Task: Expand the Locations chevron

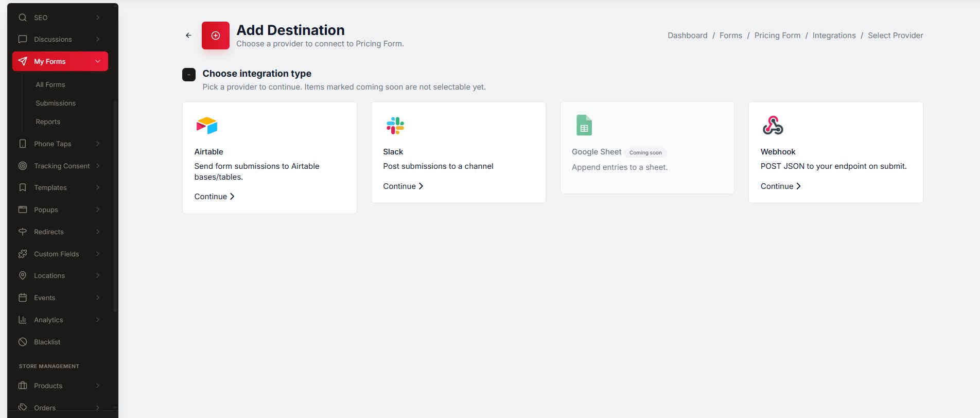Action: [x=98, y=275]
